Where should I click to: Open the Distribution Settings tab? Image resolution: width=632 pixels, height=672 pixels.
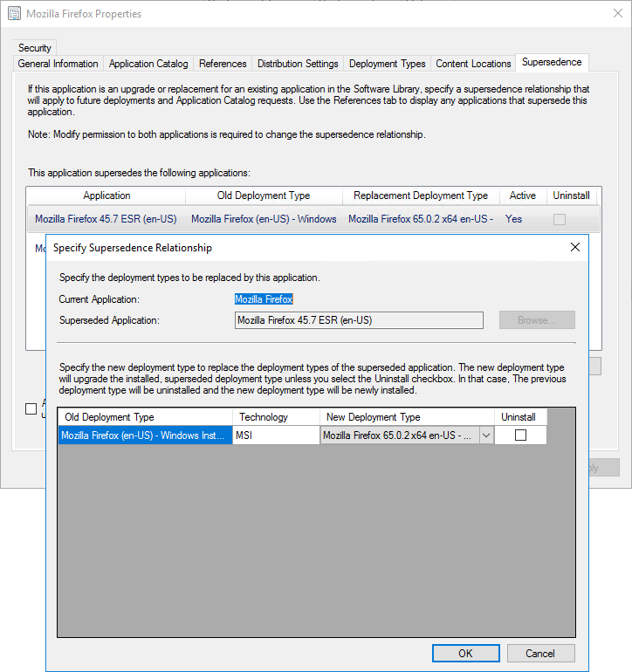[x=298, y=64]
